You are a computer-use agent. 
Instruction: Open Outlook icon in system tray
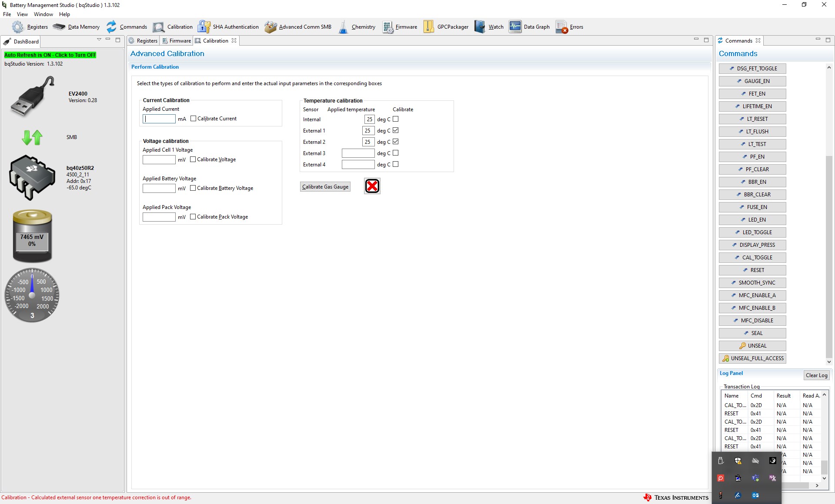coord(755,495)
